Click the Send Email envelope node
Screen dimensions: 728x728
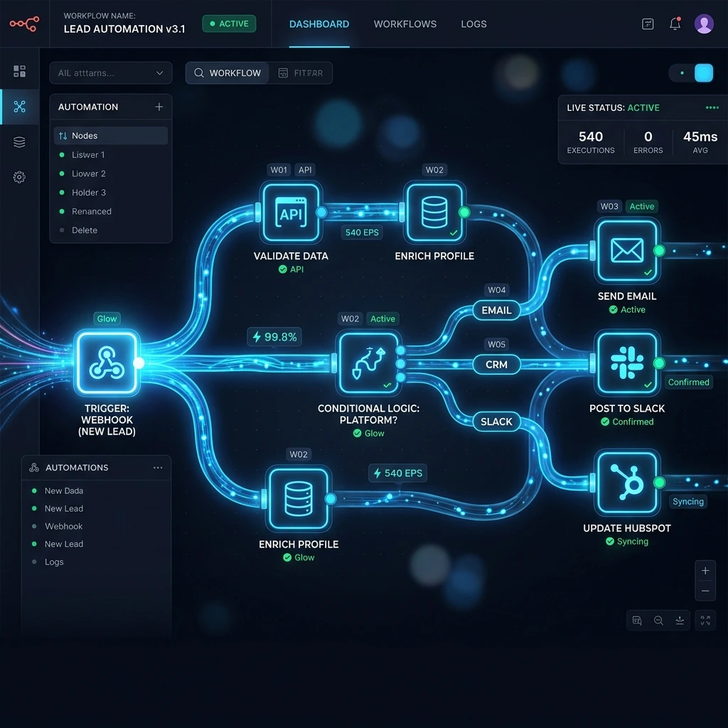point(627,251)
